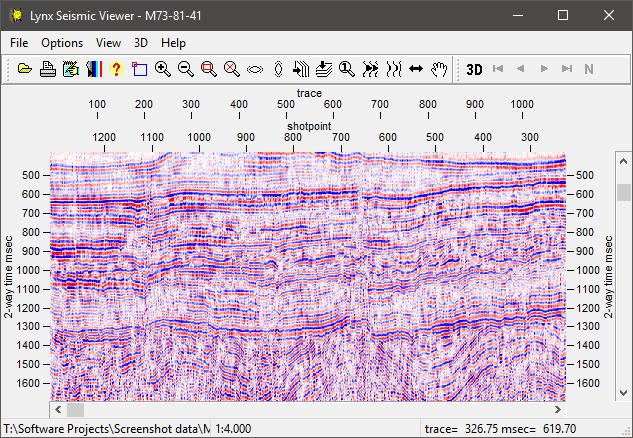633x438 pixels.
Task: Open the 3D menu
Action: [x=141, y=43]
